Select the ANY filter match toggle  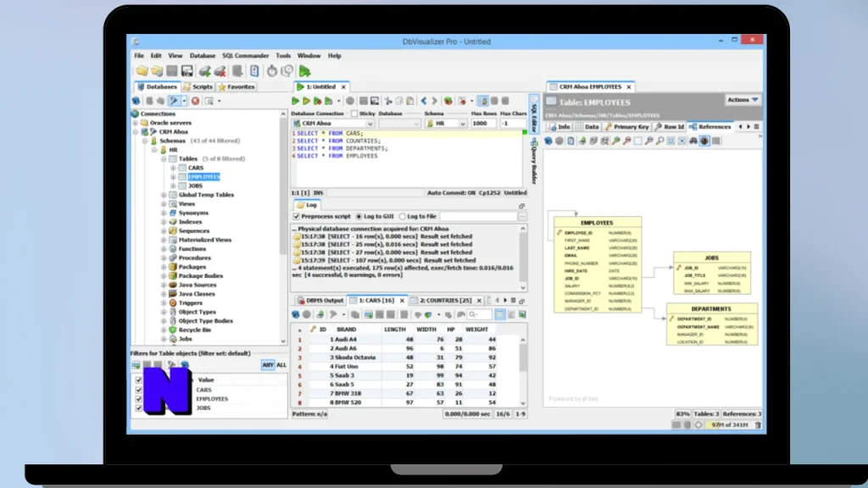pos(268,364)
